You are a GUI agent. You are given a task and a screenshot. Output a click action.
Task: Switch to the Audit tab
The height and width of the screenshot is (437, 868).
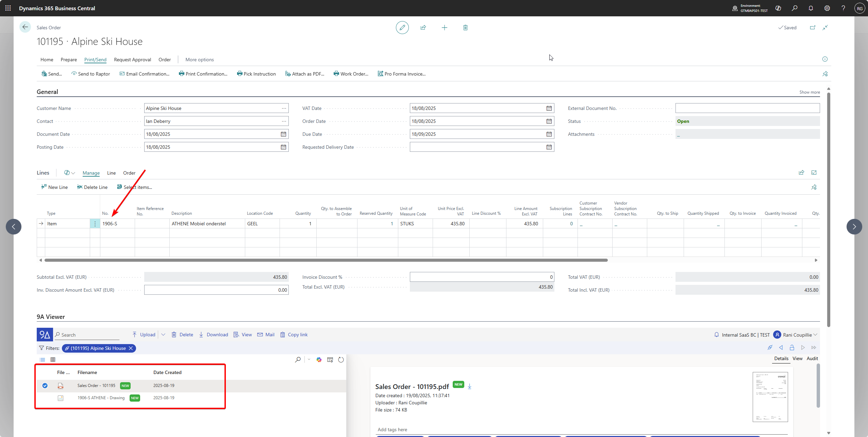point(812,358)
